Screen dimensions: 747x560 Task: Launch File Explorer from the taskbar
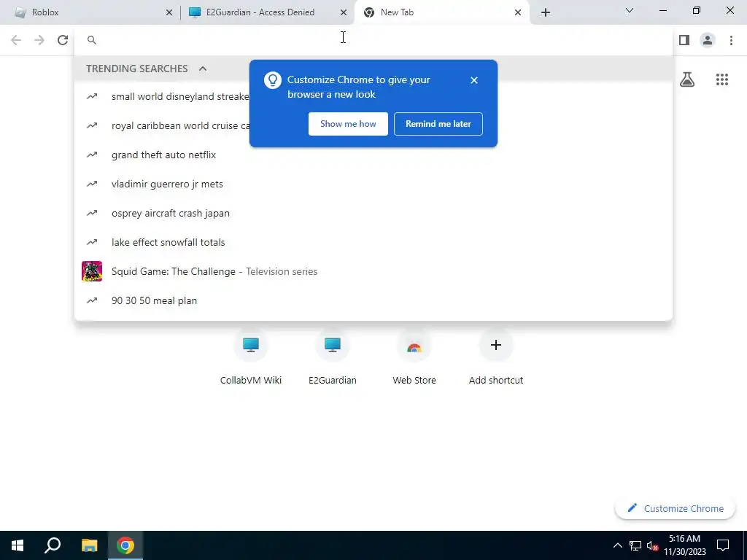(x=89, y=545)
